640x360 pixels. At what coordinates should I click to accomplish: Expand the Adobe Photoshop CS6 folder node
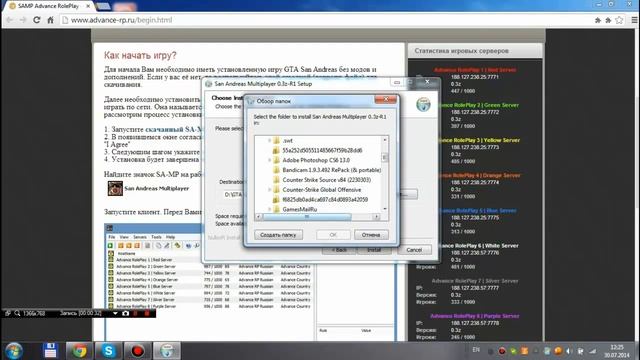pos(269,160)
